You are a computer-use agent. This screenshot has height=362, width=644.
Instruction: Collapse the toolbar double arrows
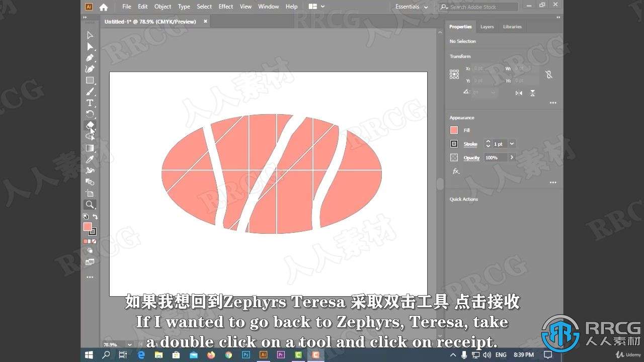pyautogui.click(x=85, y=18)
